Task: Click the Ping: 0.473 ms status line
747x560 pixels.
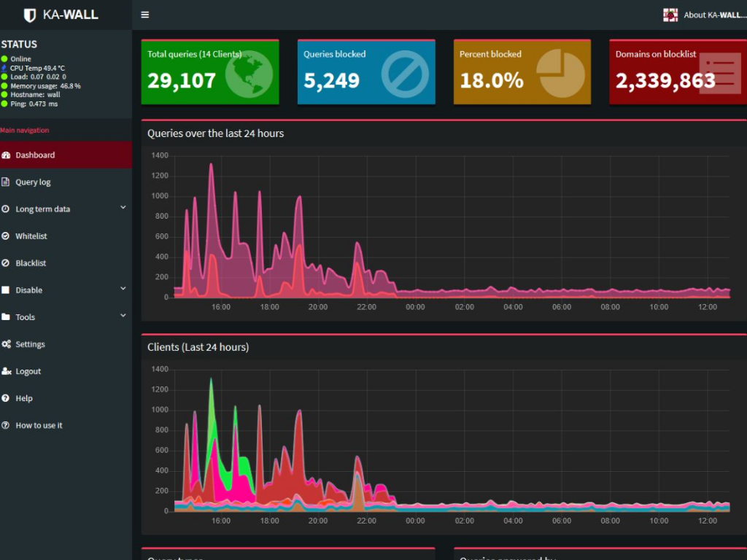Action: click(34, 104)
